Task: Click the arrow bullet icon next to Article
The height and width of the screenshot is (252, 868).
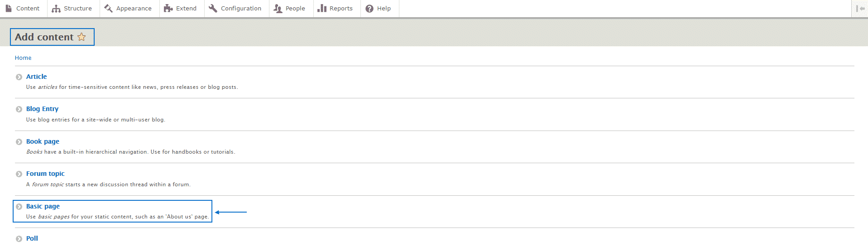Action: click(x=19, y=77)
